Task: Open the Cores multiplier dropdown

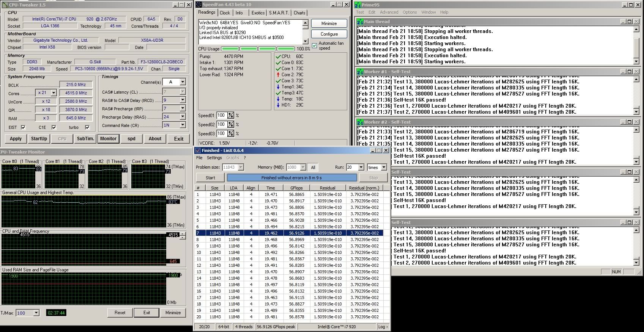Action: [x=54, y=93]
